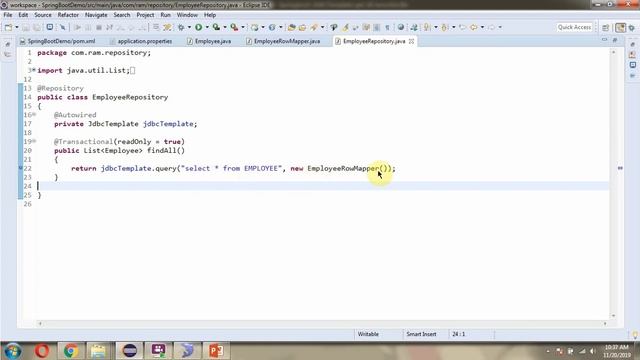640x360 pixels.
Task: Open the Web Browser globe icon
Action: (401, 27)
